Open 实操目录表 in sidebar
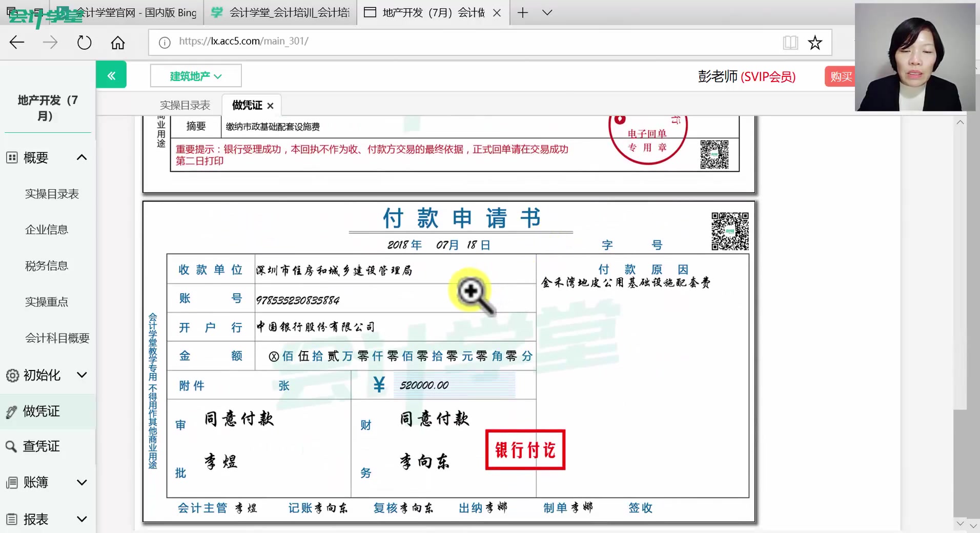This screenshot has height=533, width=980. pos(52,194)
